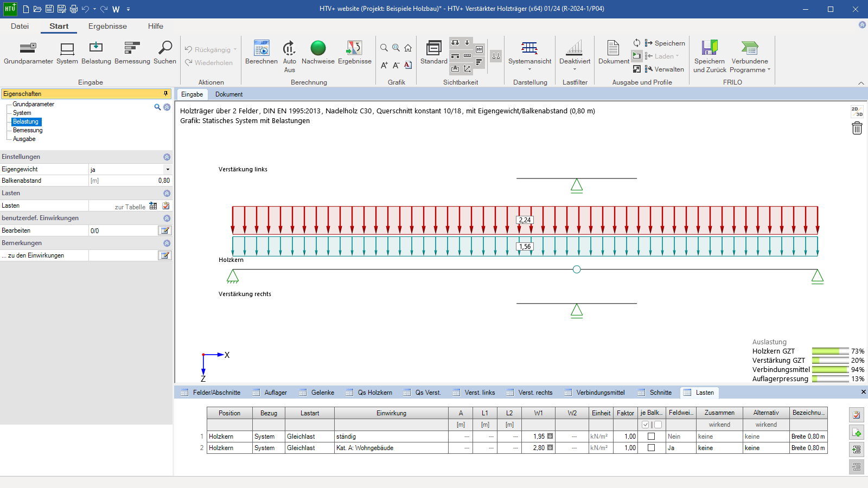Toggle the load arrow visibility icon
This screenshot has height=488, width=868.
pos(467,43)
